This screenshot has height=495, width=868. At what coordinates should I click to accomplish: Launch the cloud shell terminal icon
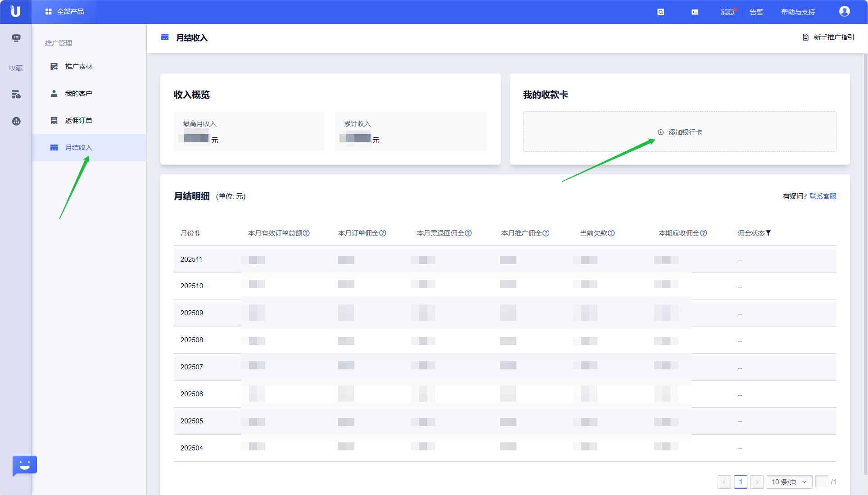tap(695, 12)
